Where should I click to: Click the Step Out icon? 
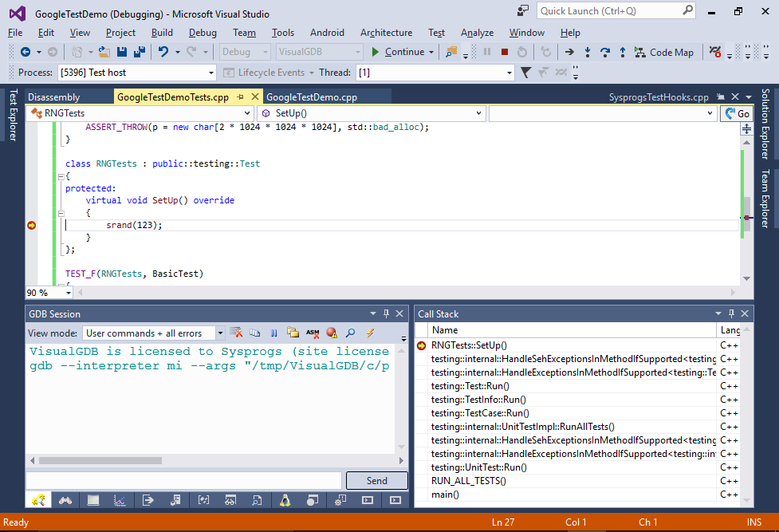623,52
